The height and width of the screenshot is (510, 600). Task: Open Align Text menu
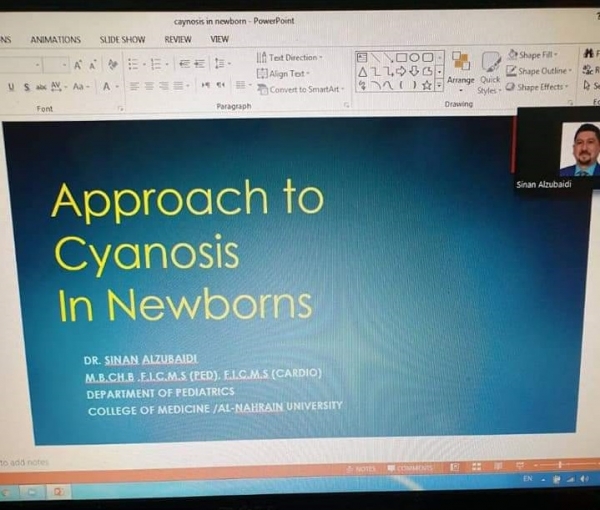tap(283, 73)
